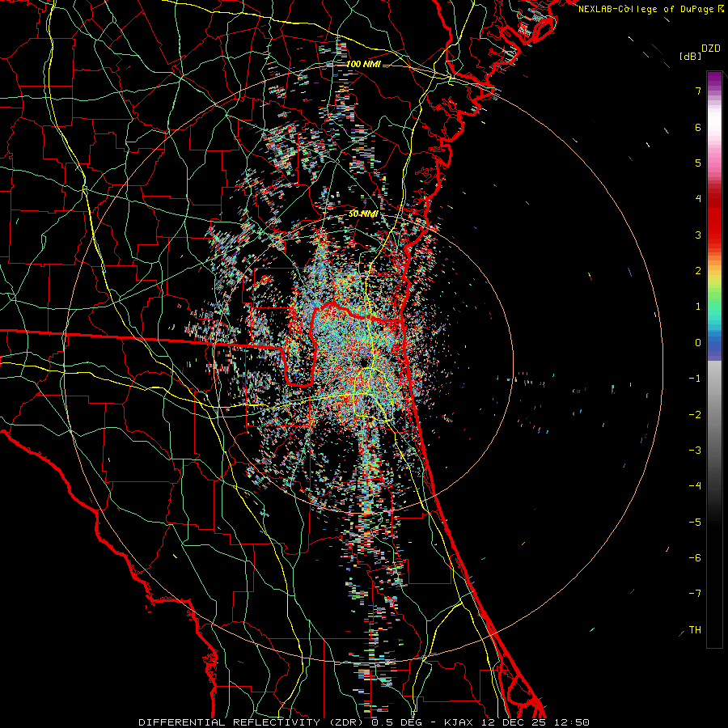Click the 6 value on the scale
This screenshot has height=728, width=728.
click(698, 127)
